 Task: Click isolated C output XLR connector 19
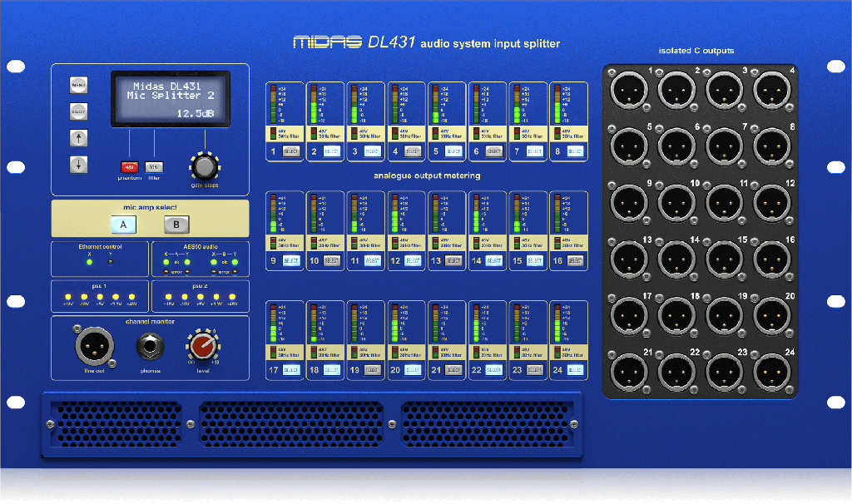click(725, 315)
